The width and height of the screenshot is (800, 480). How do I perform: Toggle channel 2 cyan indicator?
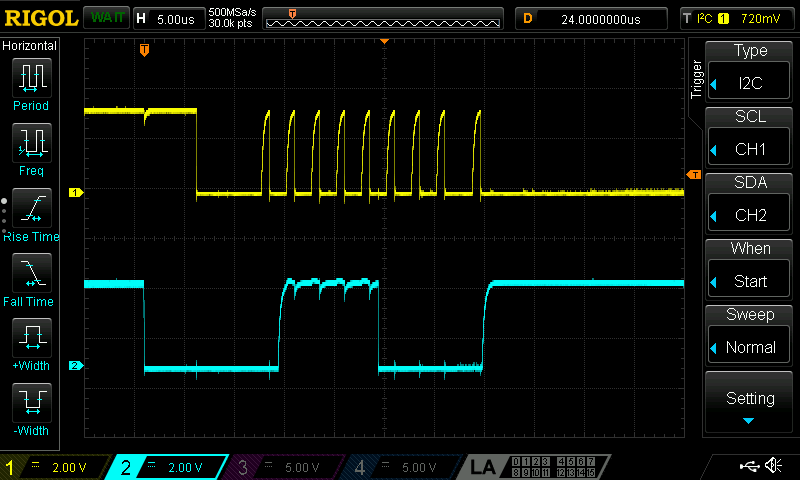tap(171, 467)
